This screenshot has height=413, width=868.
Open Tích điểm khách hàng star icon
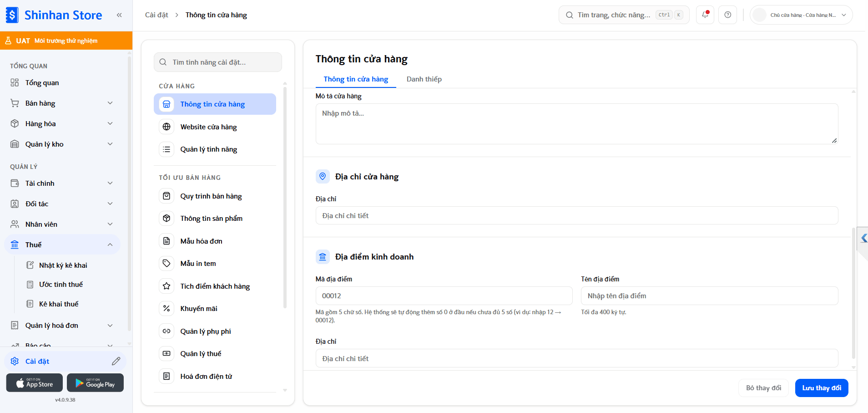(x=167, y=286)
